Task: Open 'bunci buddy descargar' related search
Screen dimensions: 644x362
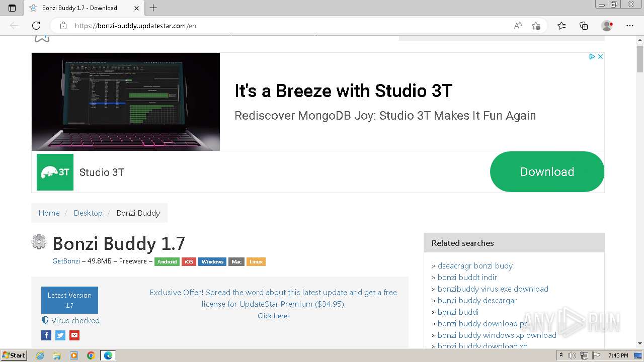Action: click(x=477, y=300)
